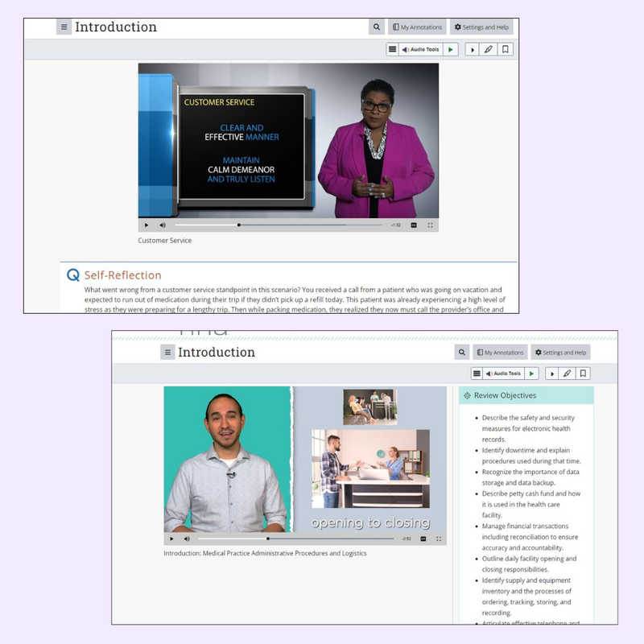The image size is (644, 644).
Task: Click search icon in the bottom window header
Action: pos(461,353)
